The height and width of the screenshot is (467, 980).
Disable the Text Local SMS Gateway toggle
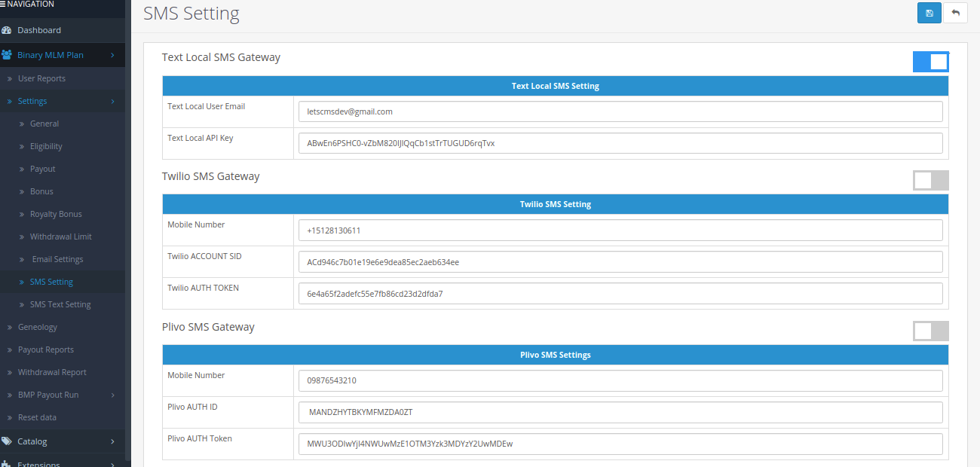[930, 62]
